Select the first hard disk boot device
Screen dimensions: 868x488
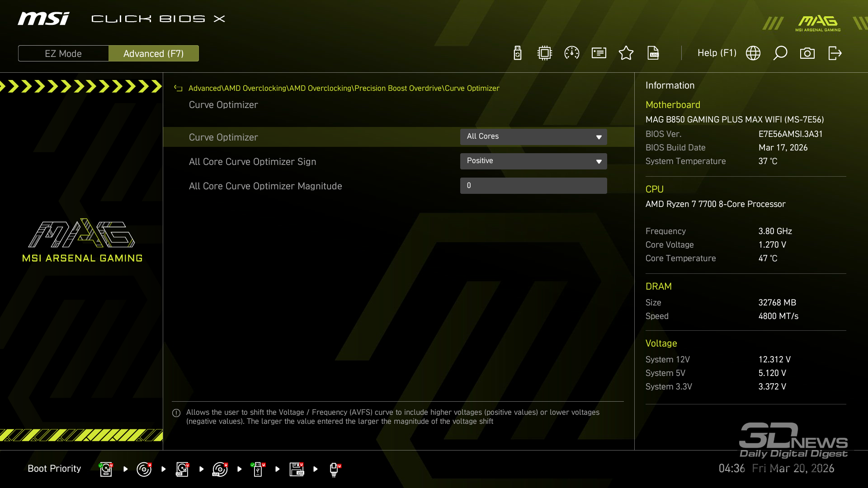coord(106,469)
